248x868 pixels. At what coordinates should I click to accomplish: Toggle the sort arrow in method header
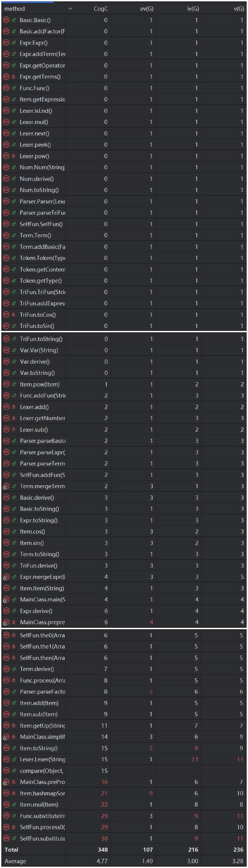coord(70,9)
